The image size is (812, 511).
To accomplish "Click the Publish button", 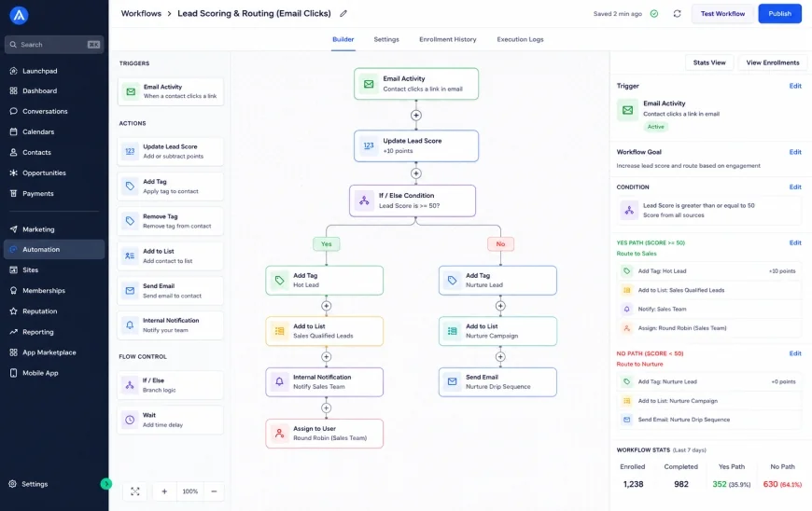I will [779, 13].
